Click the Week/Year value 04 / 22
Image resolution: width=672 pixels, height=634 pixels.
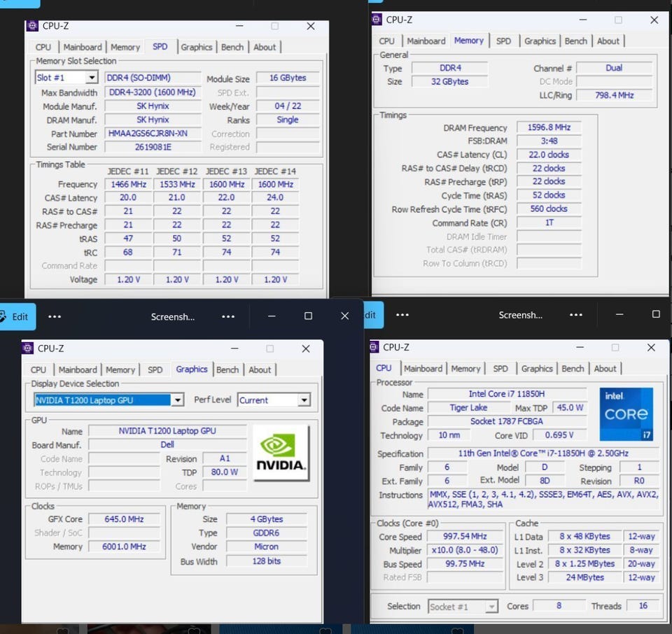tap(288, 106)
